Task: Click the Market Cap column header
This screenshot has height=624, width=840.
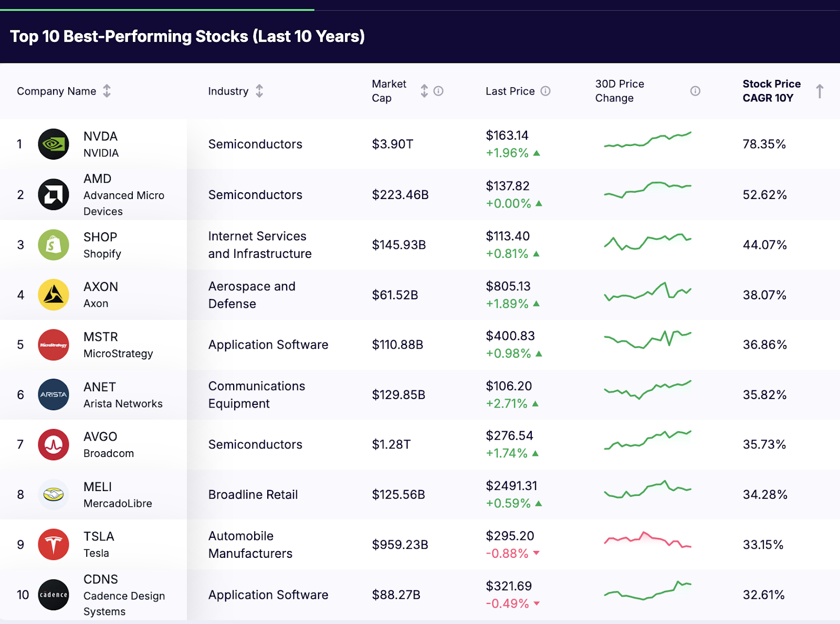Action: tap(389, 91)
